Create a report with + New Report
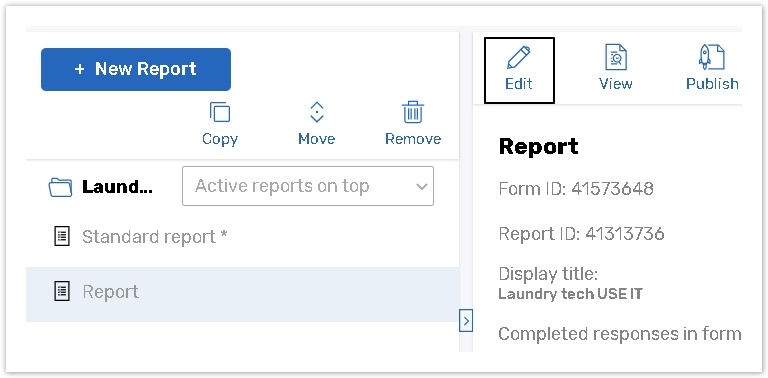768x378 pixels. (x=136, y=69)
